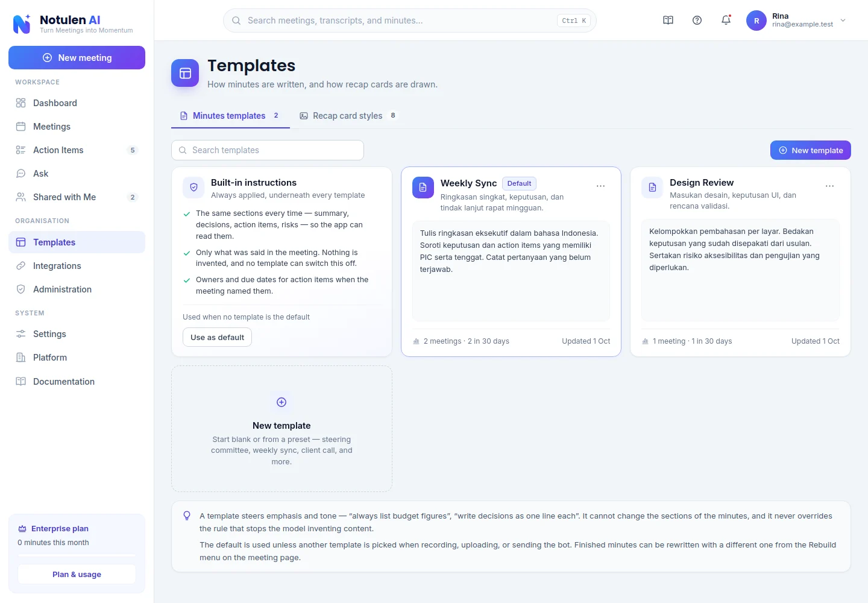Image resolution: width=868 pixels, height=603 pixels.
Task: Click the Integrations link icon
Action: pos(20,266)
